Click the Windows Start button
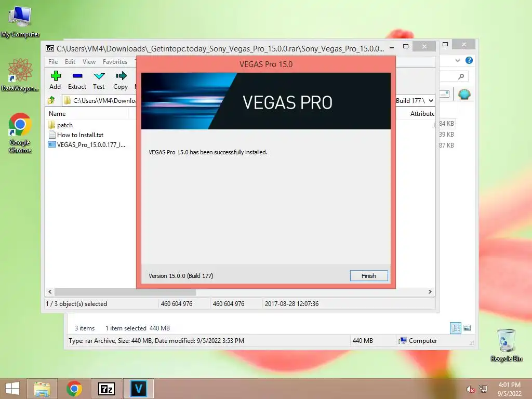This screenshot has height=399, width=532. [x=12, y=389]
